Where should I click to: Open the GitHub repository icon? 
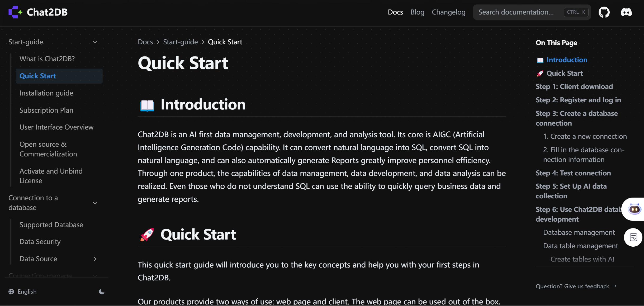604,12
